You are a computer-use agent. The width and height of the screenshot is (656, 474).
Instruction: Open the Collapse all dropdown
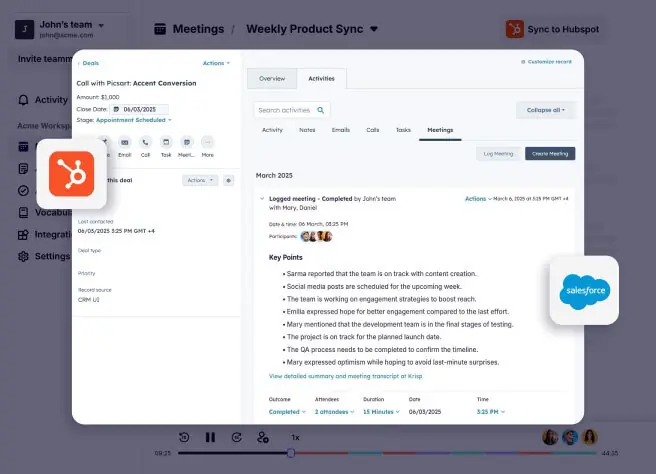point(546,110)
